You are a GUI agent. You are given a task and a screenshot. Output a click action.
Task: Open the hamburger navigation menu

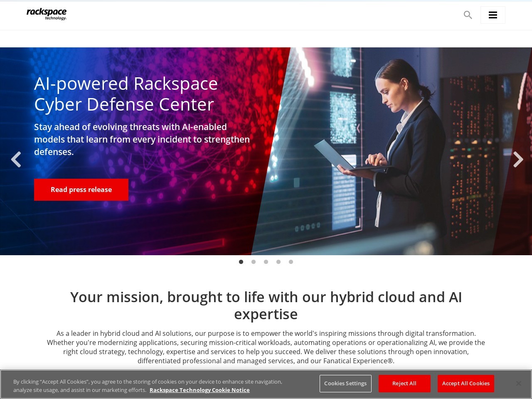[x=493, y=15]
